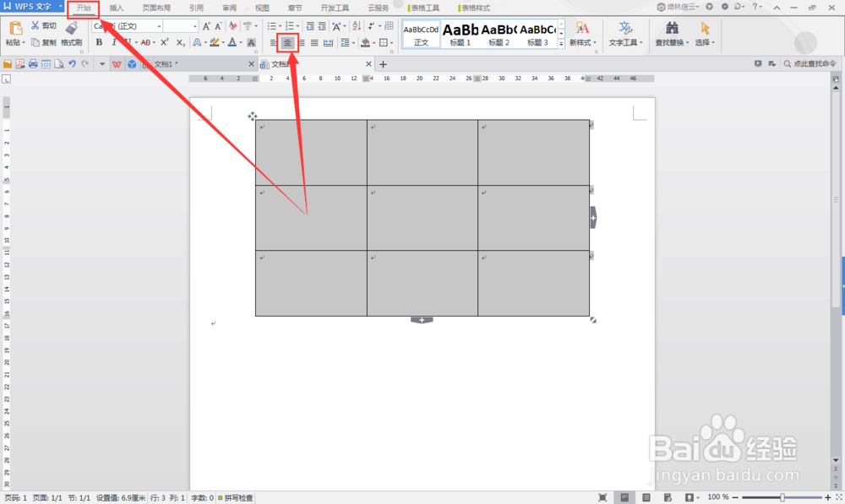
Task: Click the distributed alignment icon
Action: [328, 42]
